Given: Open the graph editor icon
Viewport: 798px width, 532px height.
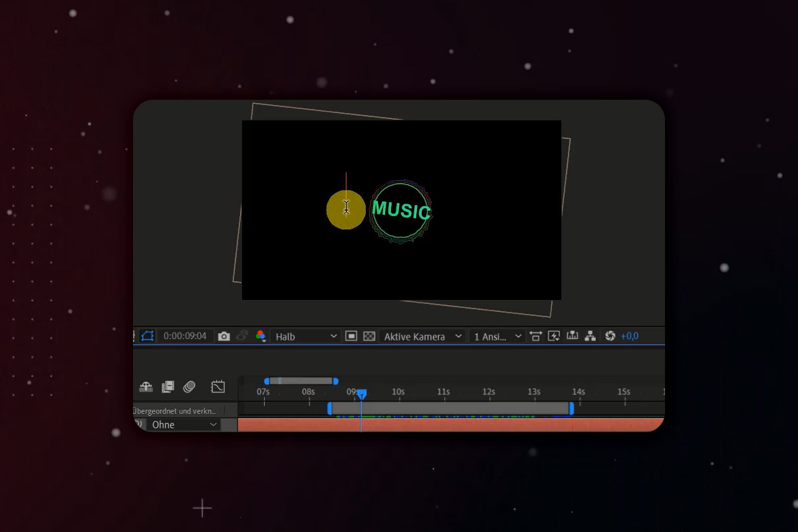Looking at the screenshot, I should pyautogui.click(x=218, y=386).
